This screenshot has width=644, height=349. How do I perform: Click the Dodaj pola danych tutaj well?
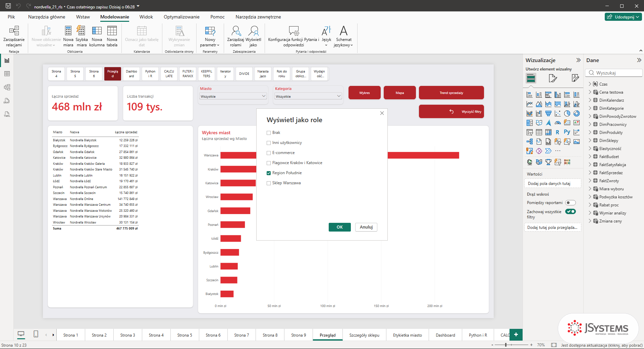(x=552, y=184)
